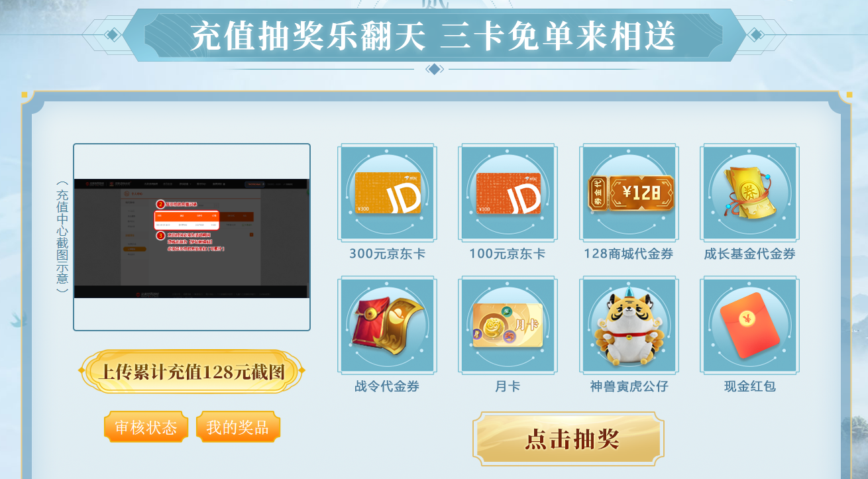Click the 现金红包 text label
Screen dimensions: 868x479
(x=749, y=386)
